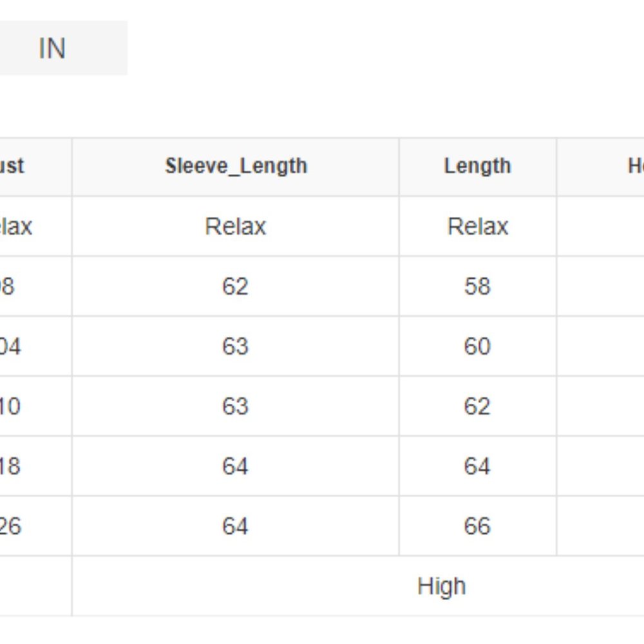This screenshot has width=644, height=644.
Task: Click Relax under Length column
Action: (x=478, y=226)
